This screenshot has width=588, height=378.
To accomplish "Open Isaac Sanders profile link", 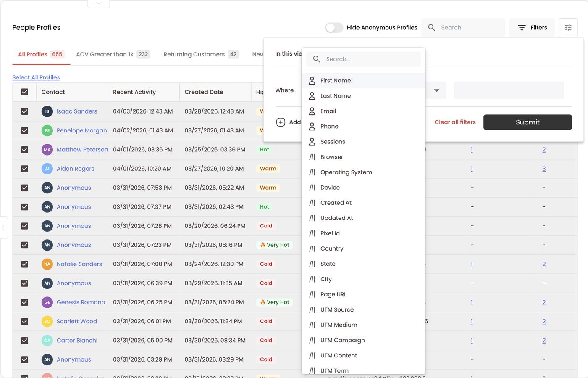I will tap(77, 111).
